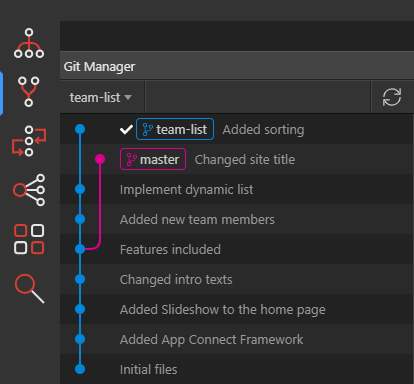Select 'Added Slideshow to the home page' commit

(x=223, y=309)
